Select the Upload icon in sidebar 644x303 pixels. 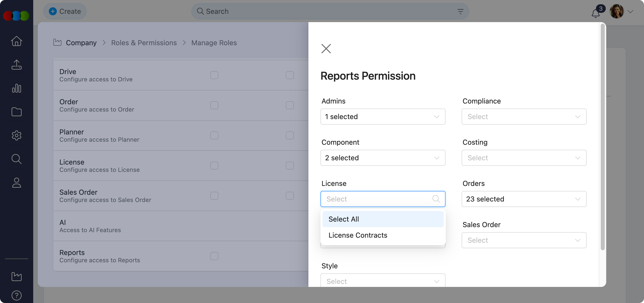point(16,65)
